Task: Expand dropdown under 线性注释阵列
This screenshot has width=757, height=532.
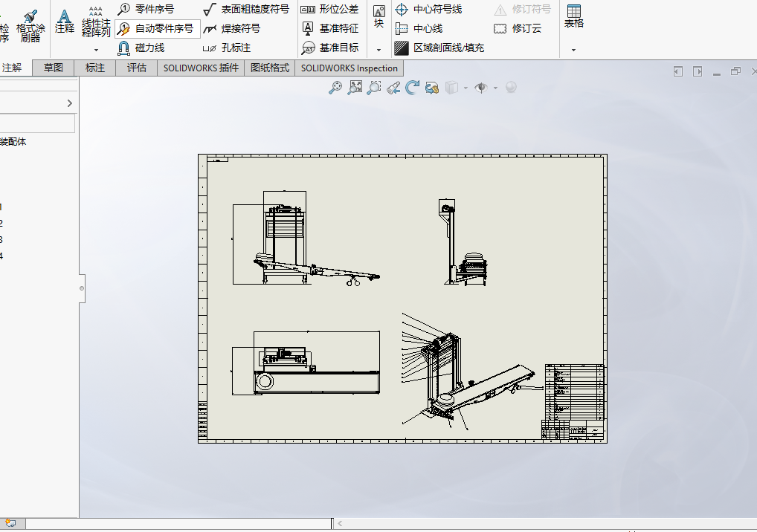Action: [x=96, y=50]
